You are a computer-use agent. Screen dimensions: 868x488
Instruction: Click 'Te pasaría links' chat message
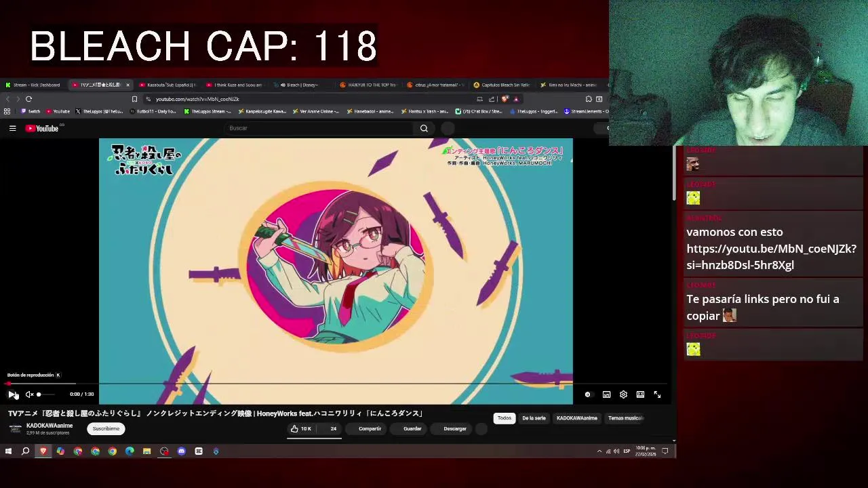pyautogui.click(x=763, y=308)
